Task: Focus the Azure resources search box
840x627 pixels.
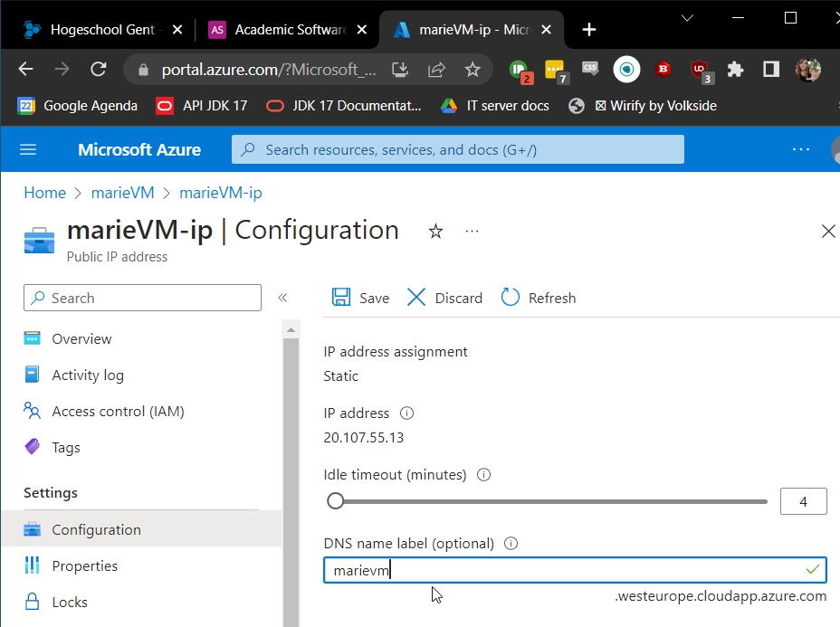Action: (x=457, y=149)
